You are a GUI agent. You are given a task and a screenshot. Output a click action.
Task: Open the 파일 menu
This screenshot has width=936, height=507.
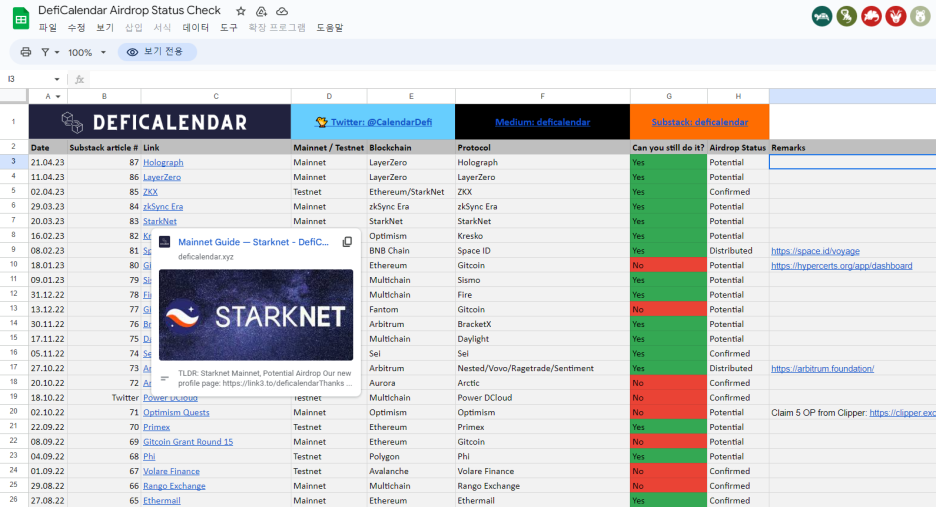tap(48, 27)
